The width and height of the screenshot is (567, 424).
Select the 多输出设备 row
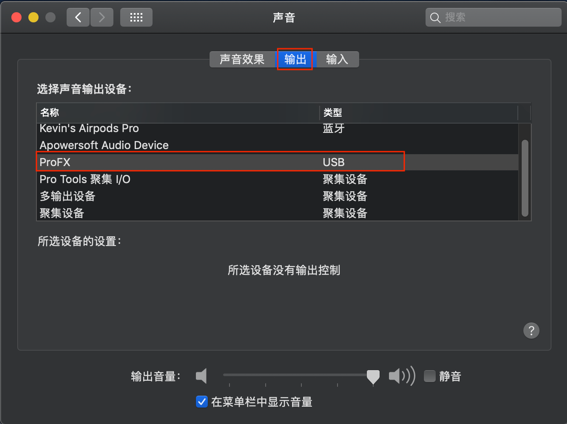click(x=277, y=196)
